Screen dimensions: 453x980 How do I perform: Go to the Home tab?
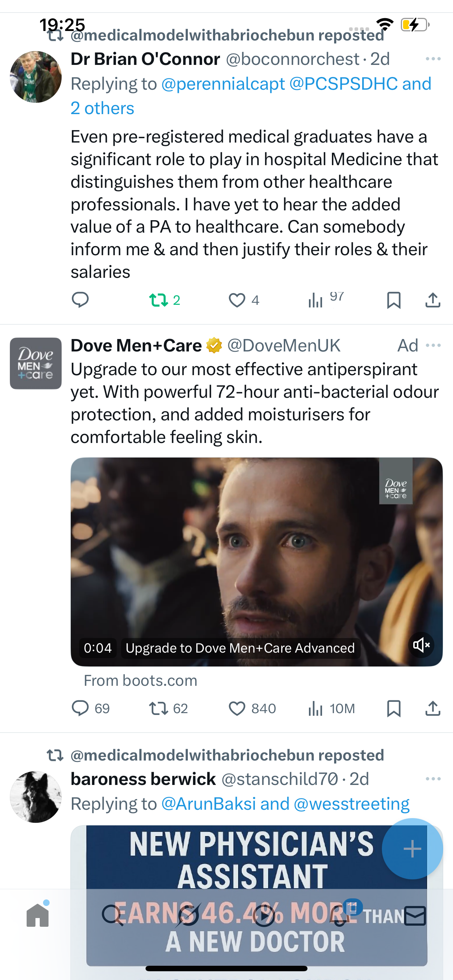[x=38, y=915]
